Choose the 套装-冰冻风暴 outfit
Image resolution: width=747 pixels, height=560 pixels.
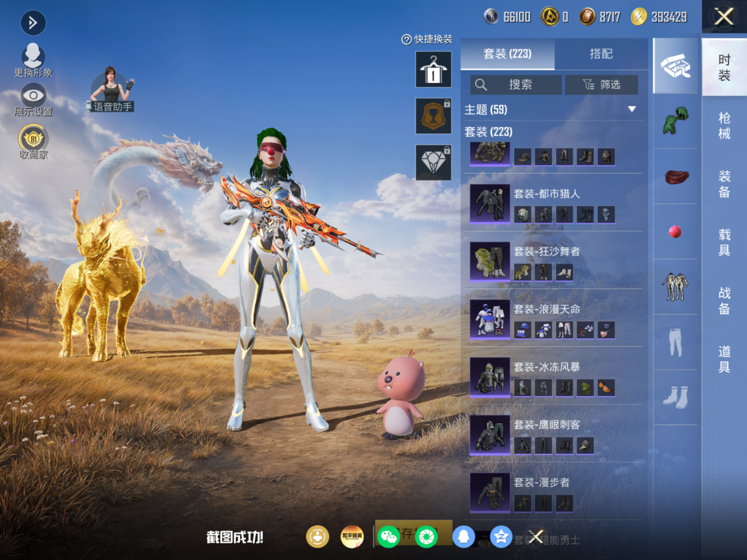[553, 377]
